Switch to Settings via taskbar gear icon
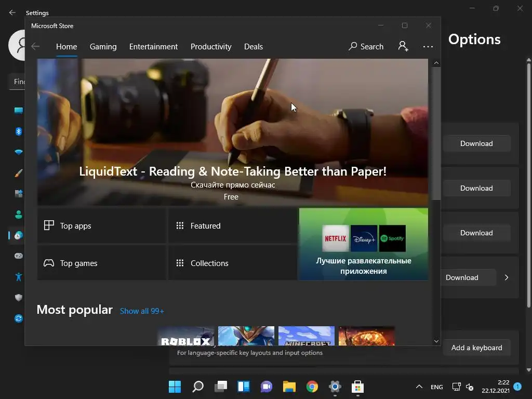 tap(335, 387)
